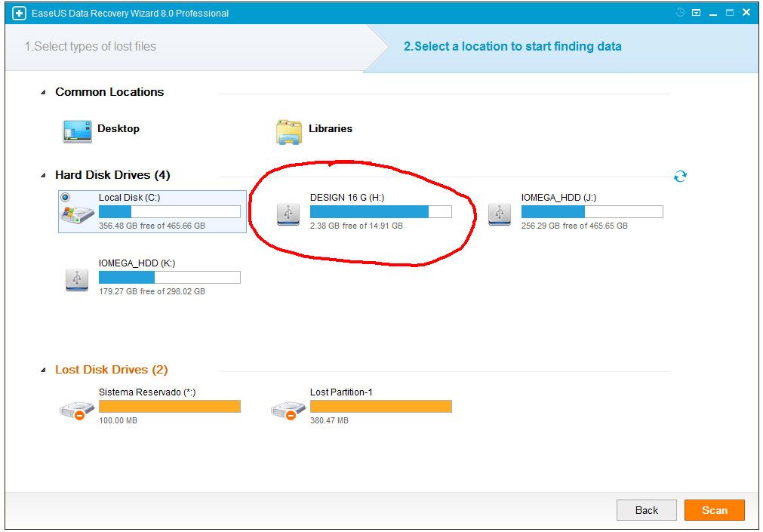Click the window title EaseUS Data Recovery Wizard
The height and width of the screenshot is (532, 763).
(x=130, y=13)
